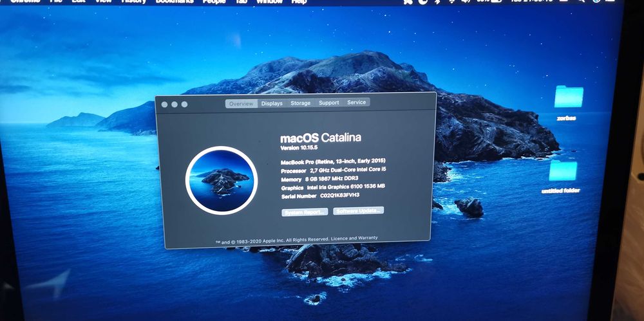Close the About This Mac window
Screen dimensions: 644x321
[164, 105]
